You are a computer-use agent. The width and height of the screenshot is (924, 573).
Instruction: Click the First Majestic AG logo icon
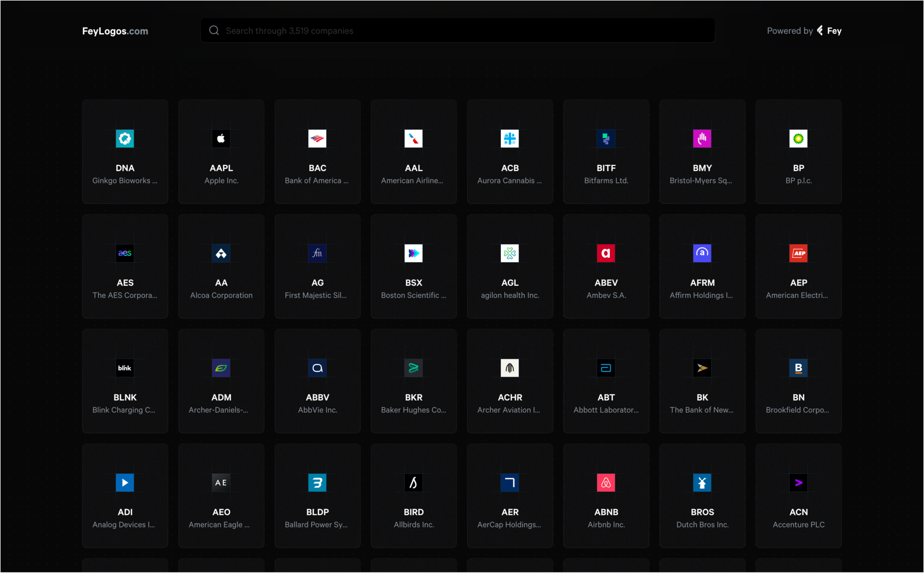point(317,253)
